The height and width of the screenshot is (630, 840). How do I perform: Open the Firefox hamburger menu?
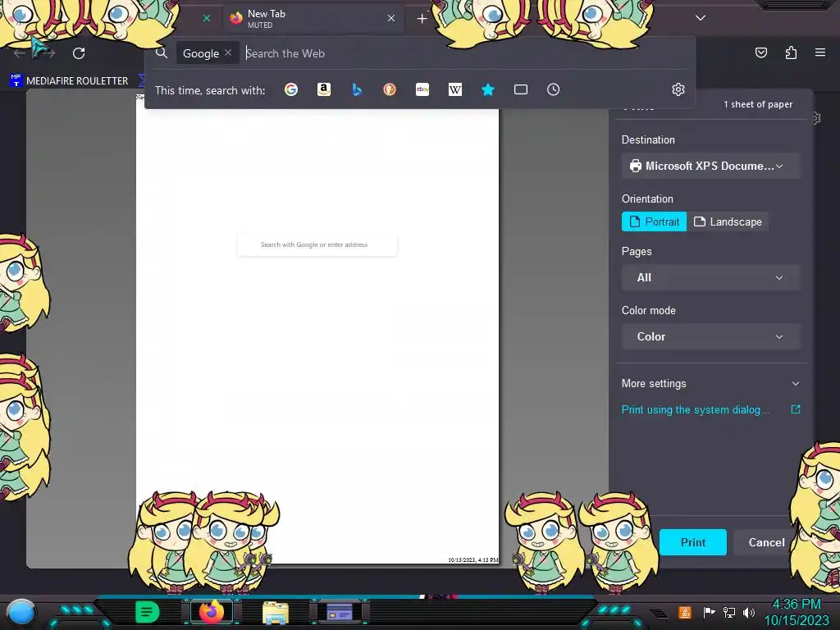(819, 52)
